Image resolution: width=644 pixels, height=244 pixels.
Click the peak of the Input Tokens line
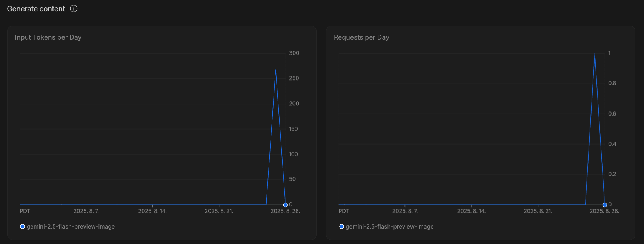pos(276,70)
